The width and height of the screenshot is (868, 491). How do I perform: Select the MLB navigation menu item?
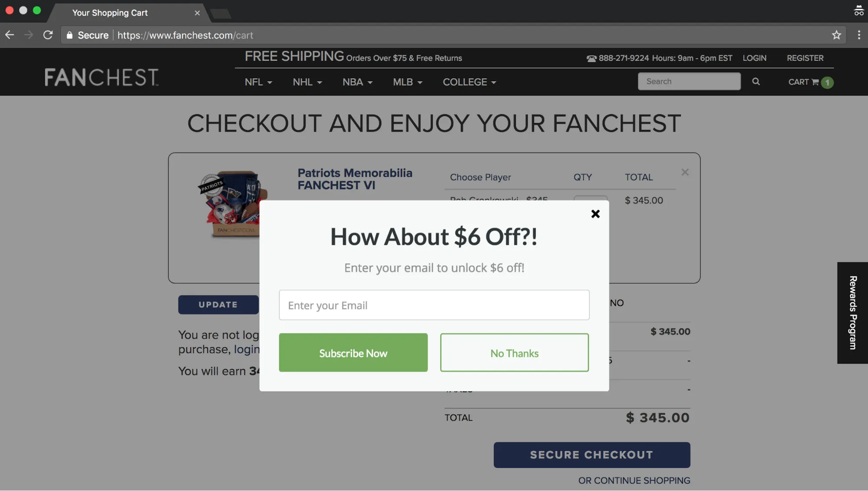[x=406, y=81]
